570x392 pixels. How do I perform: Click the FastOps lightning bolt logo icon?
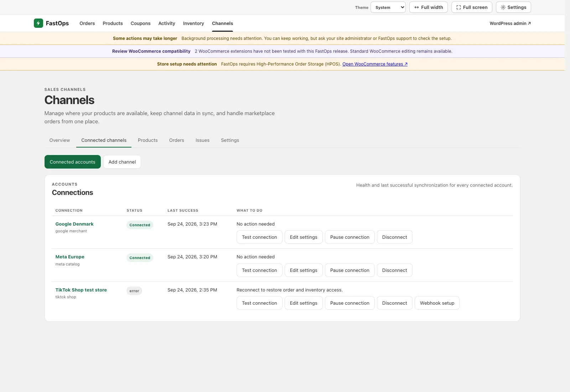click(38, 23)
